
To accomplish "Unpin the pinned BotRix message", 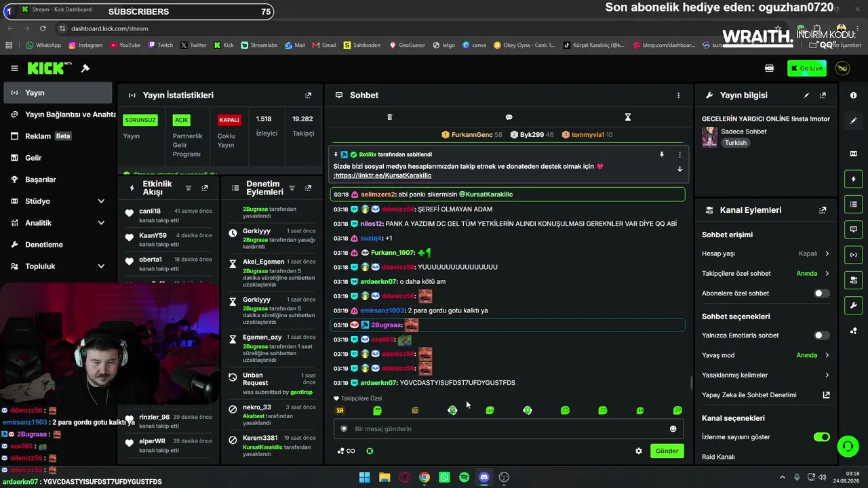I will tap(662, 155).
